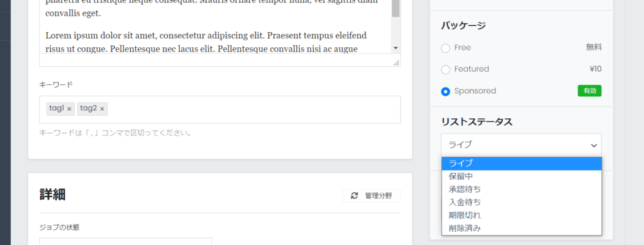Choose 保留中 from the status list
The height and width of the screenshot is (245, 644).
click(521, 176)
